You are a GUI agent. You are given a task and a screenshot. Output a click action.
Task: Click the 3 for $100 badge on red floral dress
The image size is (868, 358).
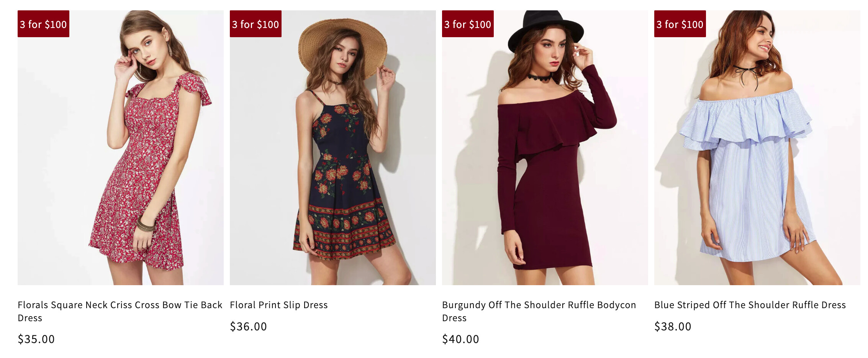[43, 24]
